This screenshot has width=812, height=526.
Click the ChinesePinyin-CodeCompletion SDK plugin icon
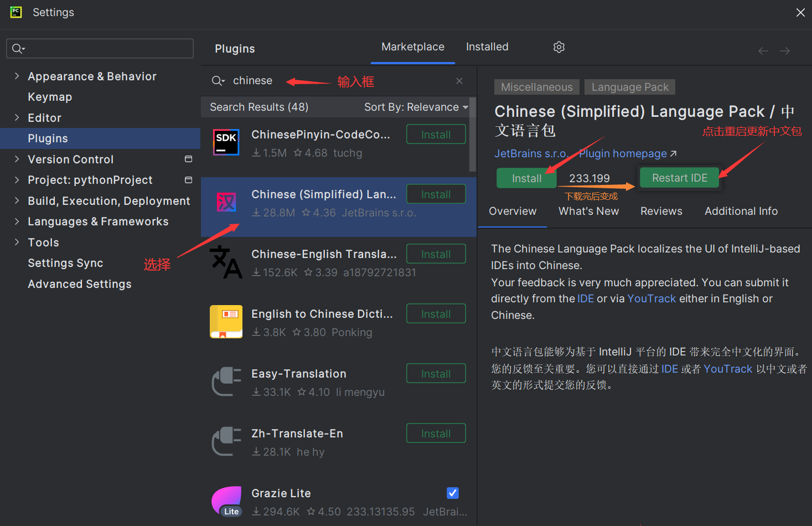pos(226,142)
